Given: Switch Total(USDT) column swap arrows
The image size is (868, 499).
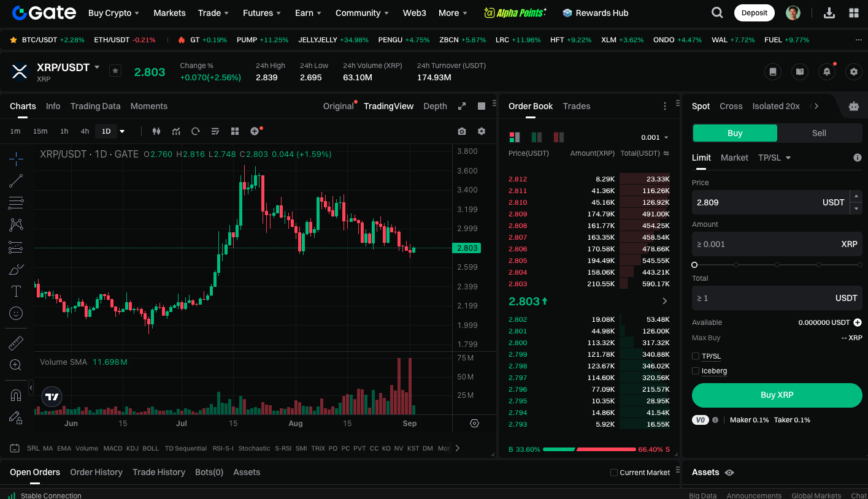Looking at the screenshot, I should tap(666, 153).
